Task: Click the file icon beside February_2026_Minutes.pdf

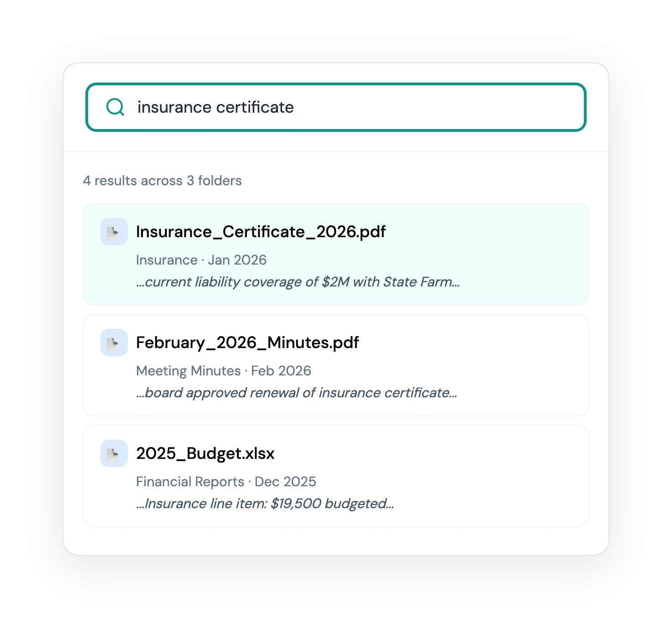Action: click(x=114, y=343)
